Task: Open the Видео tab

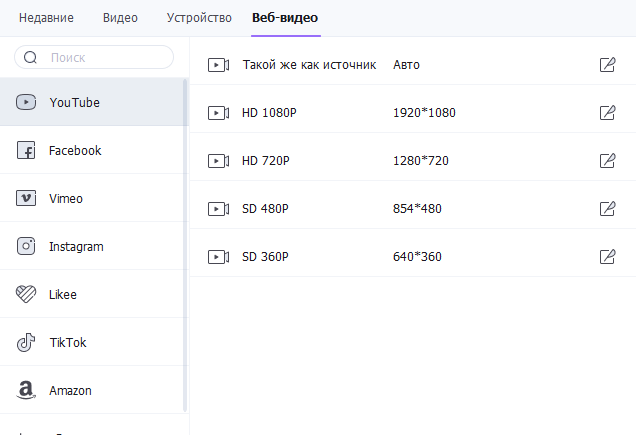Action: pyautogui.click(x=120, y=18)
